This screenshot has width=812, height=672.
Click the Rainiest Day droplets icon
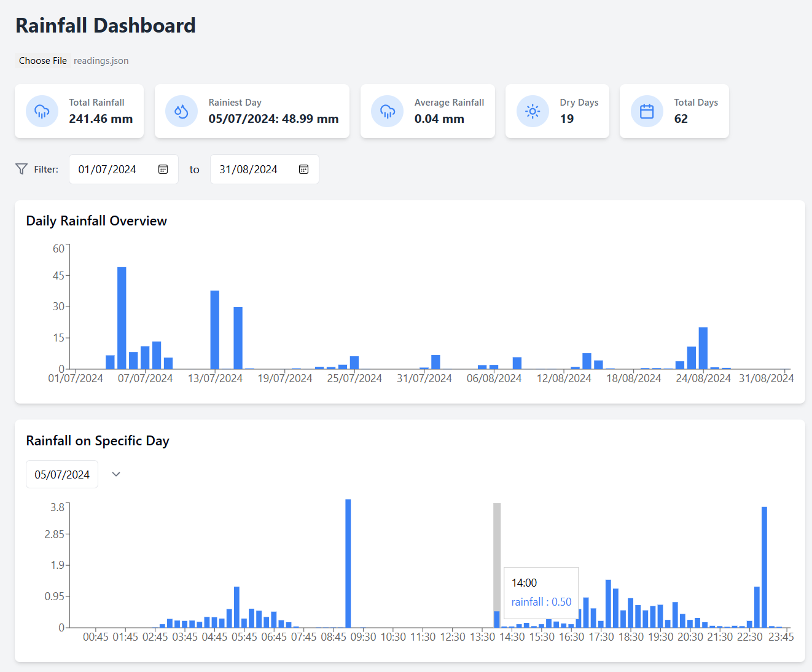pyautogui.click(x=181, y=111)
